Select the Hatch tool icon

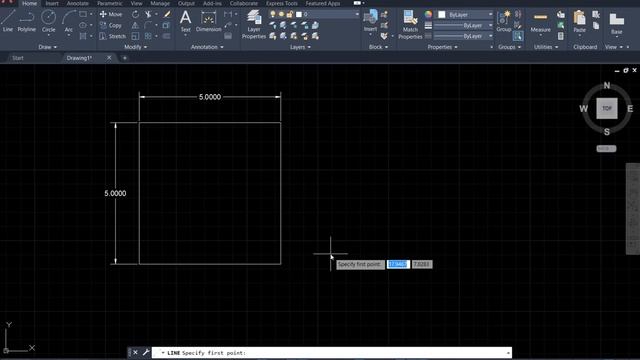pos(83,36)
